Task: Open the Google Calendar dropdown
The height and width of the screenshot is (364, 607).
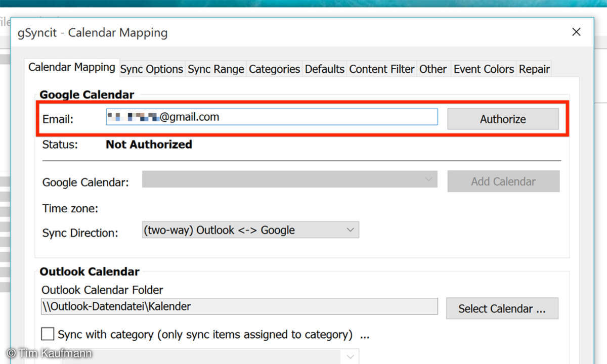Action: (x=289, y=179)
